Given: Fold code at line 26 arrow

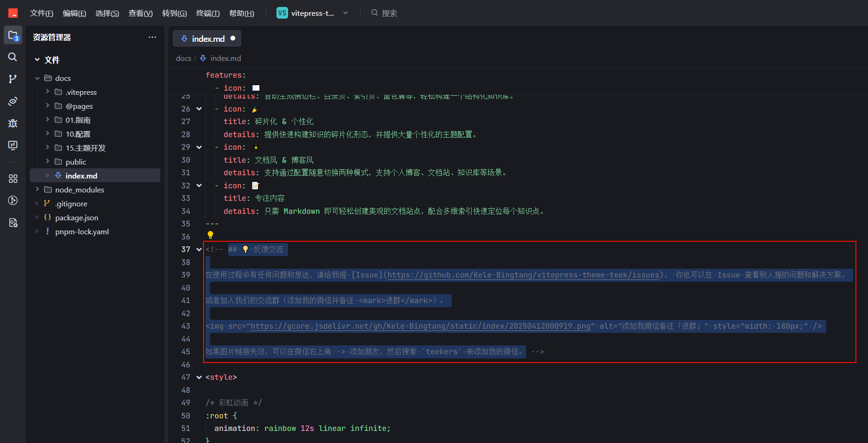Looking at the screenshot, I should pyautogui.click(x=199, y=109).
